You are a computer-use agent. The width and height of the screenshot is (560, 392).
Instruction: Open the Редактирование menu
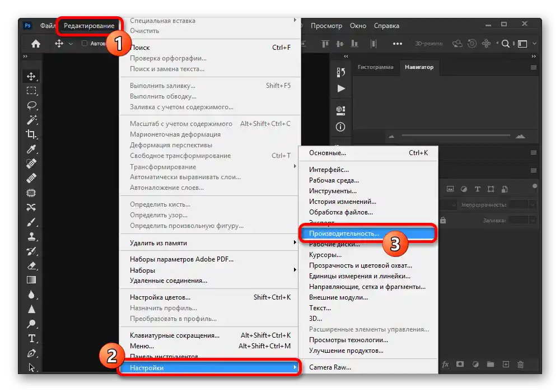[89, 26]
